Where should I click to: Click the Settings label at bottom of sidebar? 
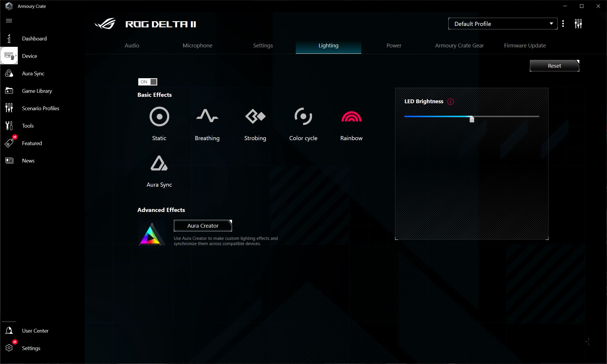click(x=31, y=348)
